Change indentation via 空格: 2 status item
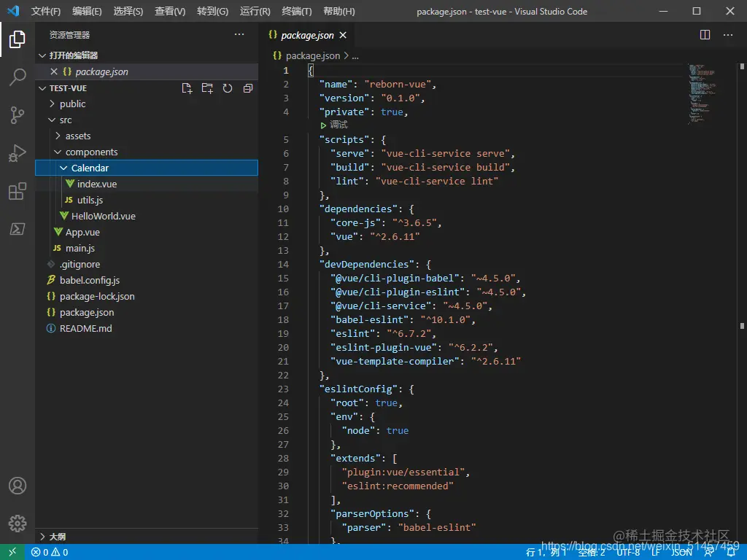The image size is (747, 560). click(x=592, y=553)
